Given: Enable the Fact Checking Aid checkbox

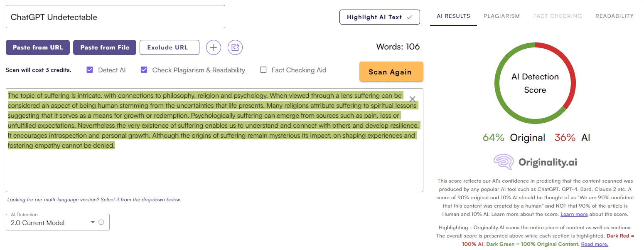Looking at the screenshot, I should tap(263, 70).
